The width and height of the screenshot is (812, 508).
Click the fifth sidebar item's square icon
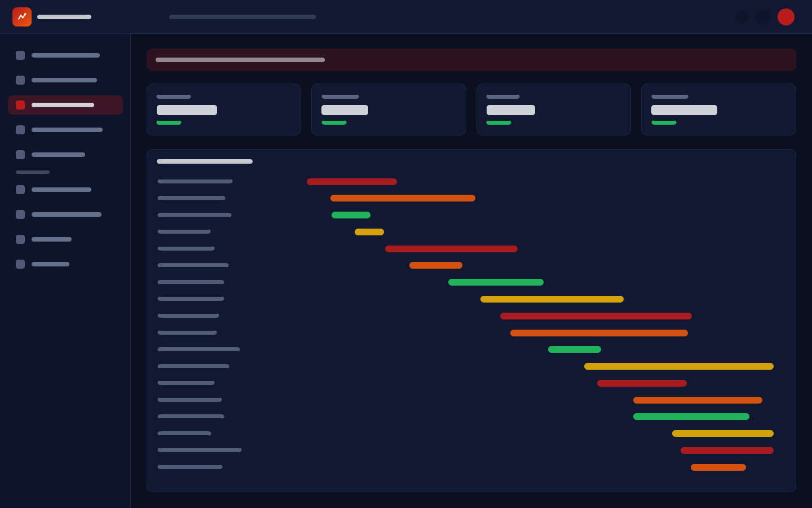pos(20,155)
